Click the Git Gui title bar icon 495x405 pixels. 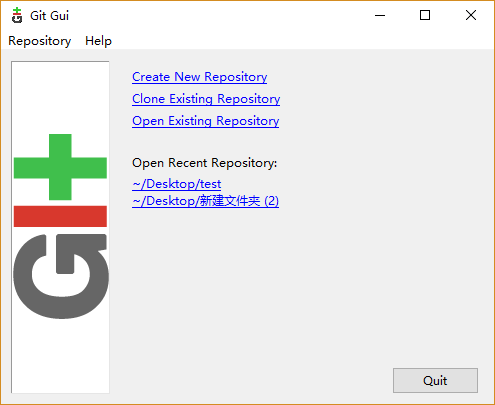click(x=17, y=15)
